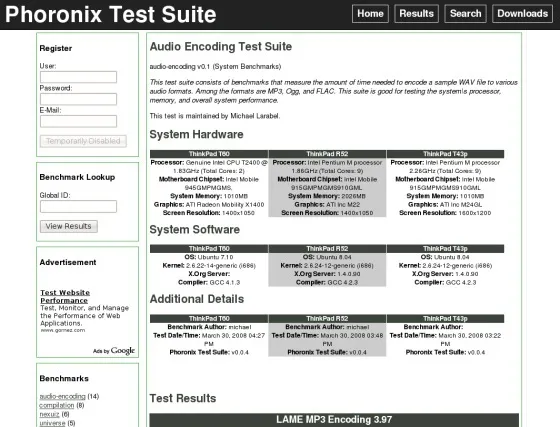Click the System Software heading
This screenshot has height=427, width=560.
195,229
